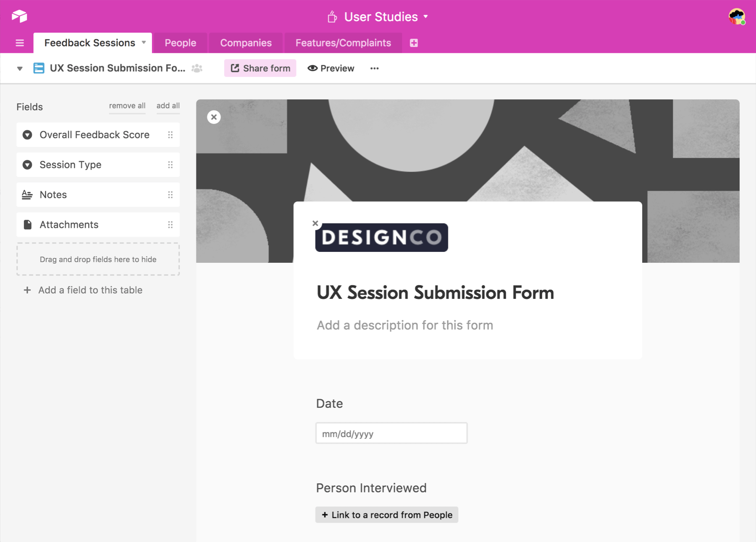
Task: Remove the form cover image
Action: [x=214, y=117]
